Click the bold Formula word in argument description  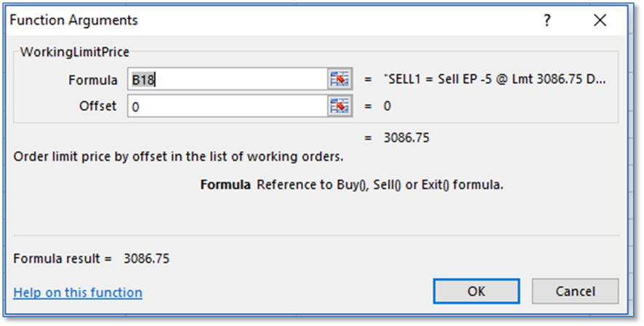pyautogui.click(x=225, y=184)
